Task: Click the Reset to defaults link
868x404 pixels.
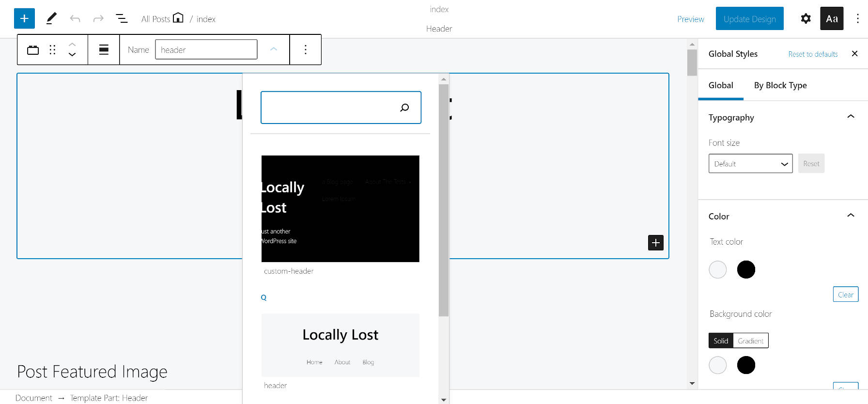Action: (813, 54)
